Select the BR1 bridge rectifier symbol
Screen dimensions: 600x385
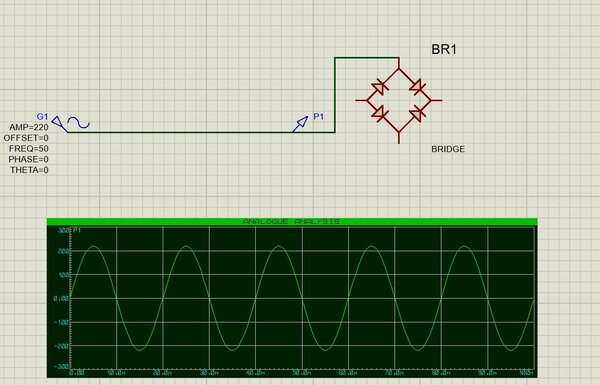pos(399,101)
